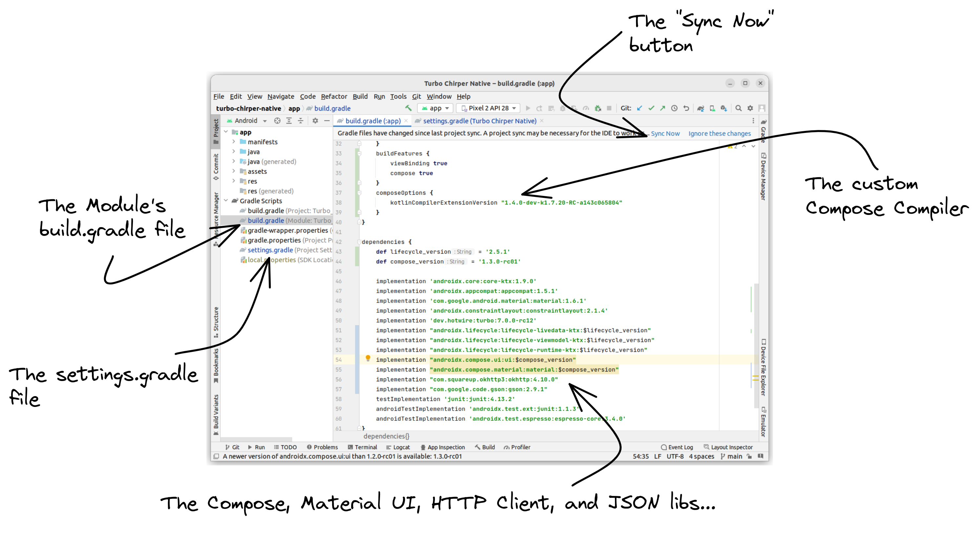980x551 pixels.
Task: Open the Logcat tool window button
Action: tap(398, 447)
